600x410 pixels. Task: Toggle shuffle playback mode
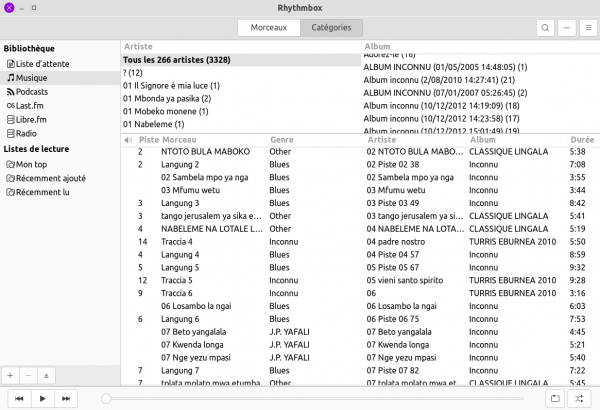(x=580, y=398)
